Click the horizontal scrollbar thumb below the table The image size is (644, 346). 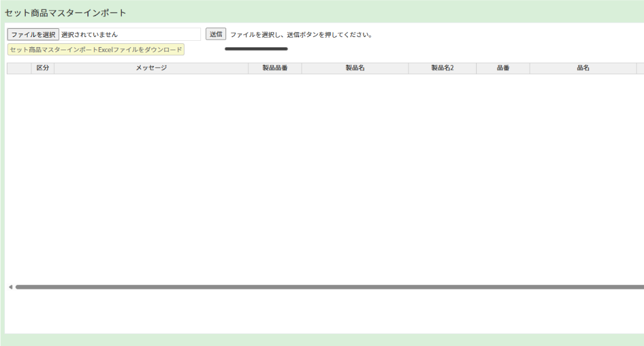(x=327, y=287)
